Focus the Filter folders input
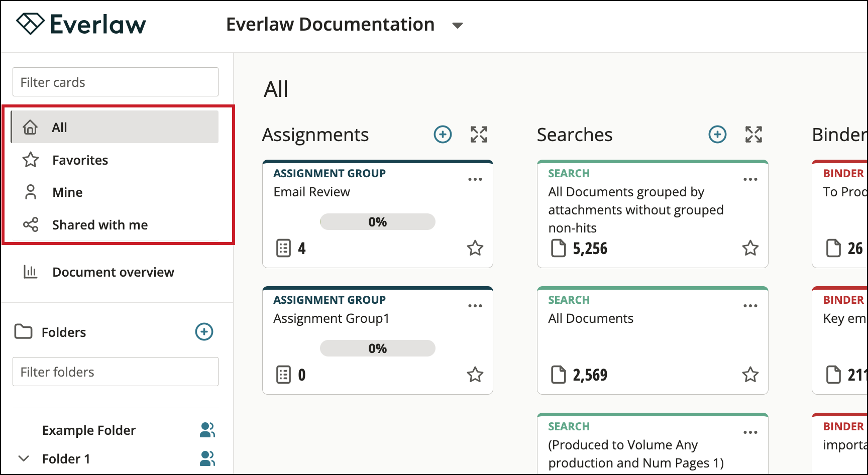Image resolution: width=868 pixels, height=475 pixels. point(116,372)
